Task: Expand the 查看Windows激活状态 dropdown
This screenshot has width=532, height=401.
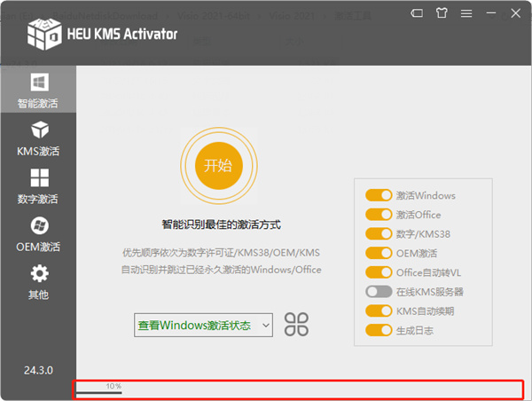Action: [x=204, y=326]
